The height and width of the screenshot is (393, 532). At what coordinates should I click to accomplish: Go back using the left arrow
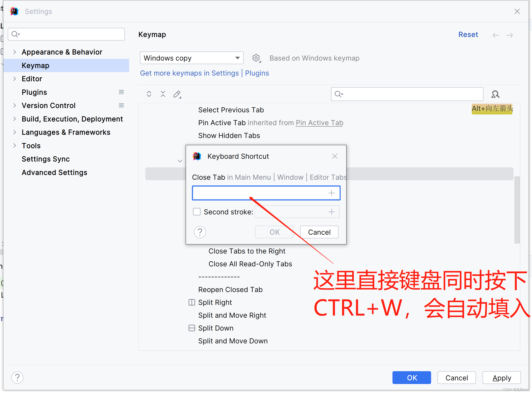coord(496,35)
